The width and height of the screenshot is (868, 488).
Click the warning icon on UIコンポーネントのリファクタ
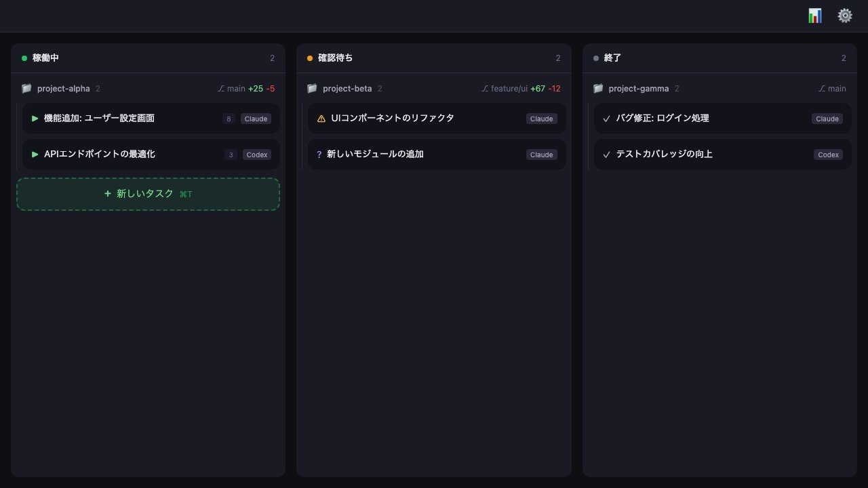pos(321,119)
